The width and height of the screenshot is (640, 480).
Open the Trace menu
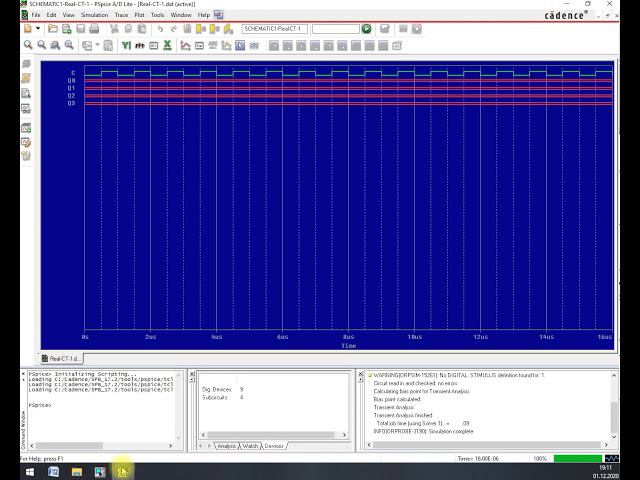120,15
